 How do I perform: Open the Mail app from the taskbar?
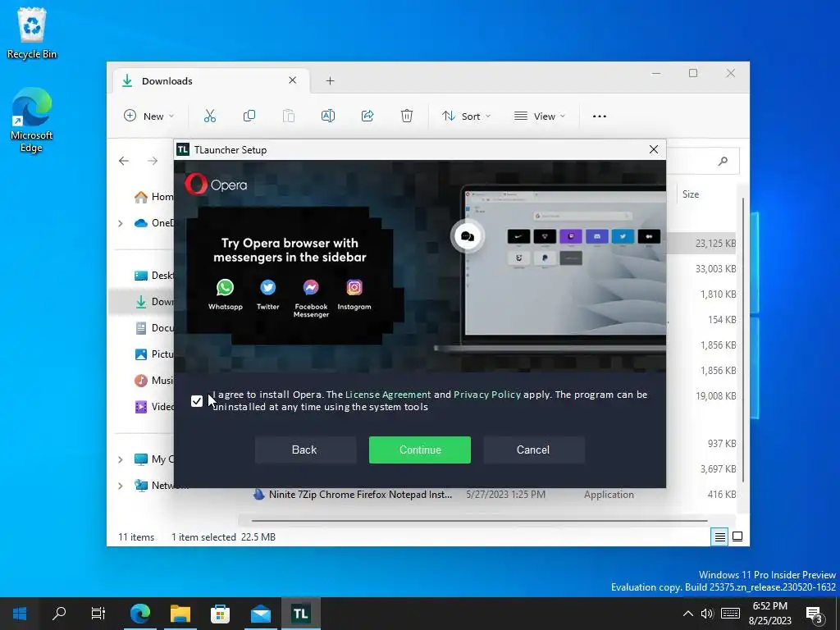point(260,614)
